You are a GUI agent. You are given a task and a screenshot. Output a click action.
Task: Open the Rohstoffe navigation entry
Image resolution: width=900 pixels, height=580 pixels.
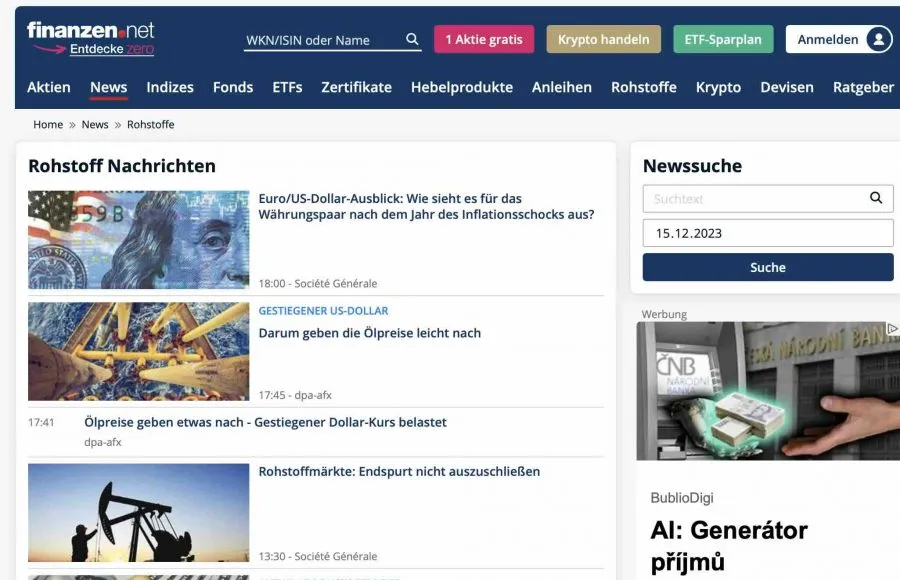point(644,87)
